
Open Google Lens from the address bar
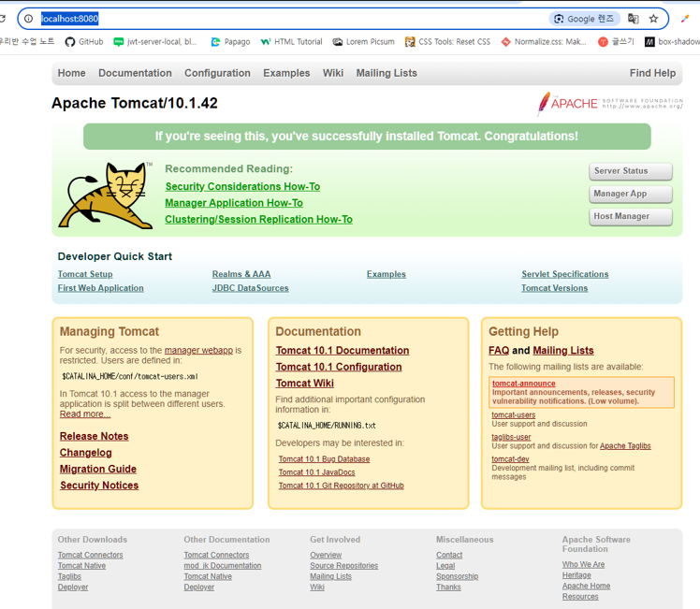(584, 19)
